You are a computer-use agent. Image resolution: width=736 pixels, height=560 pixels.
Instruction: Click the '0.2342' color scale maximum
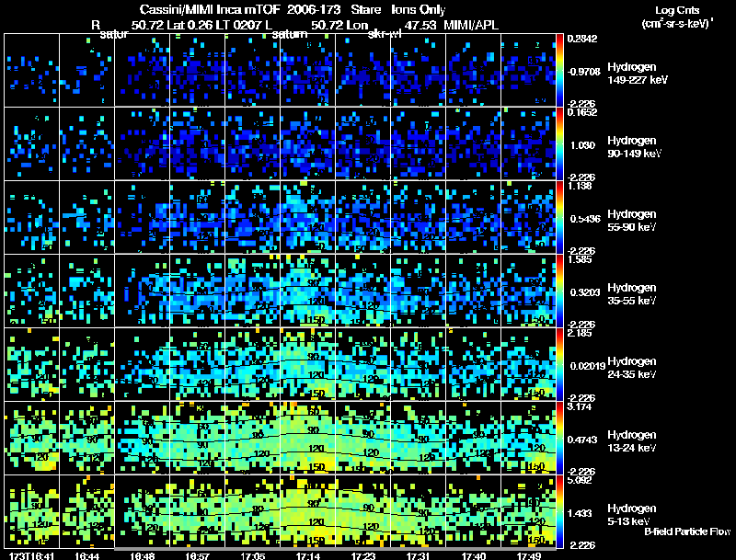click(582, 39)
